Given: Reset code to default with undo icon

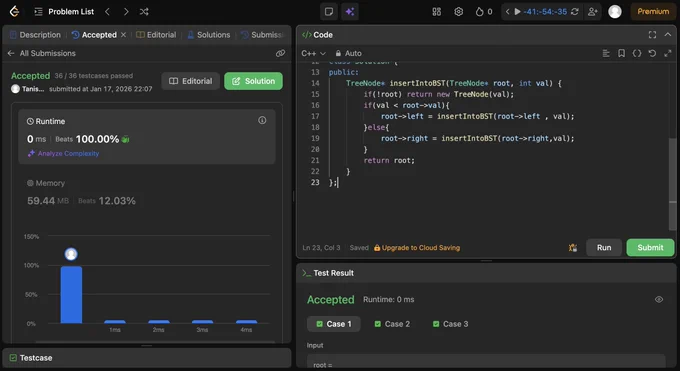Looking at the screenshot, I should click(x=652, y=53).
